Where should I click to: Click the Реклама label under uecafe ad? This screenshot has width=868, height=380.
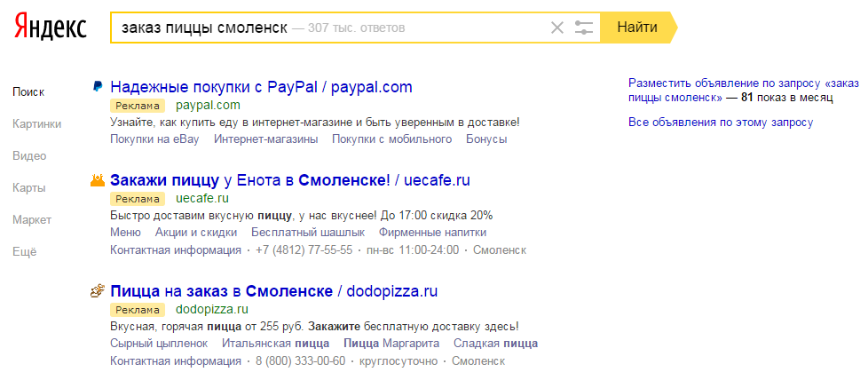[x=138, y=199]
